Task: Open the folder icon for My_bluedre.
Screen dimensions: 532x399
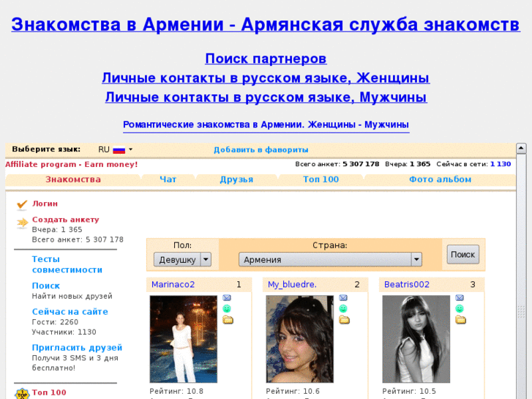Action: click(x=344, y=320)
